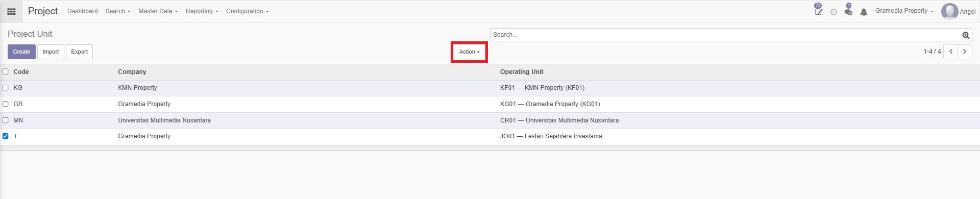Click the clock activity icon
This screenshot has height=199, width=980.
(x=834, y=12)
